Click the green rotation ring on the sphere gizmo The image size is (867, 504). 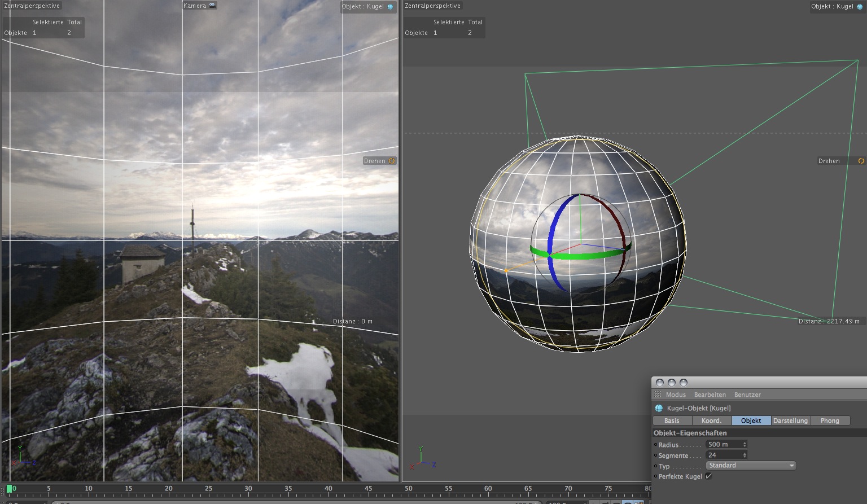pyautogui.click(x=581, y=255)
